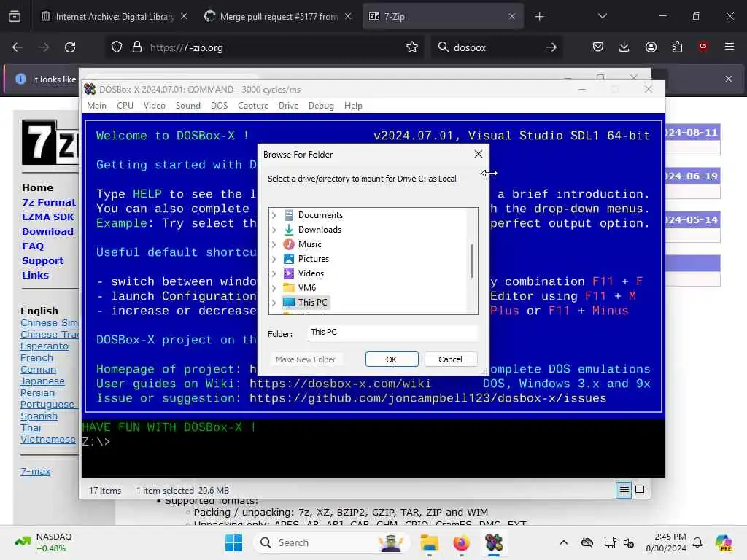Viewport: 747px width, 560px height.
Task: Open the Windows Start menu
Action: [x=233, y=542]
